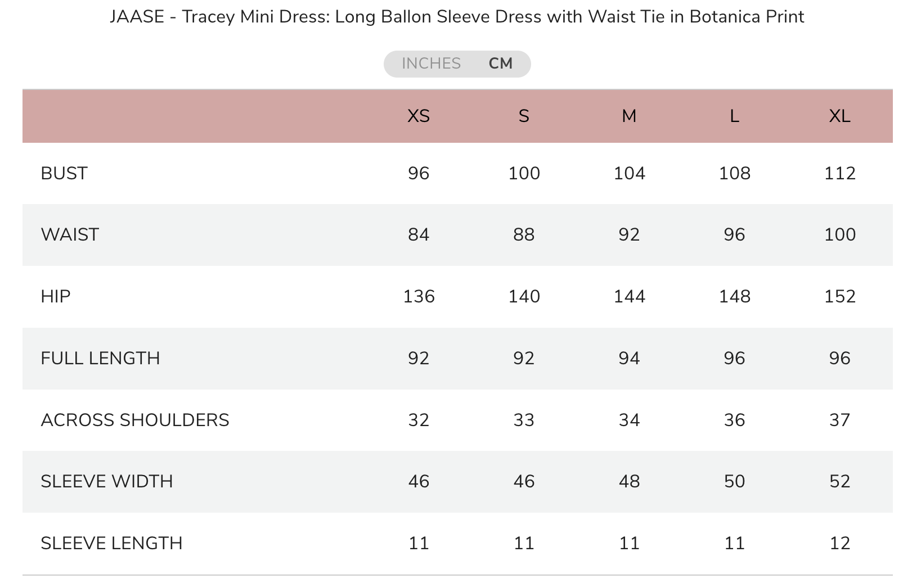This screenshot has width=912, height=588.
Task: Click the BUST row label
Action: [64, 173]
